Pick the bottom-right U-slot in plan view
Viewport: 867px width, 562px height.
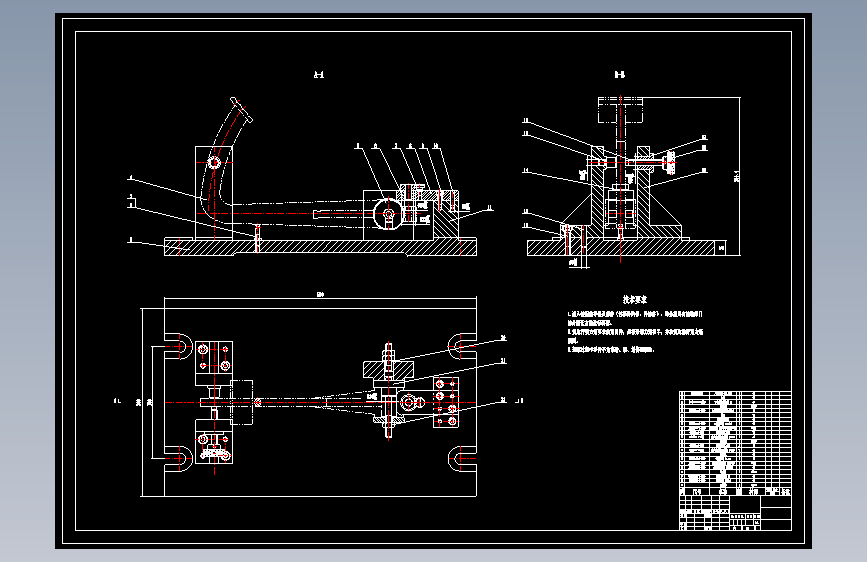click(x=462, y=459)
